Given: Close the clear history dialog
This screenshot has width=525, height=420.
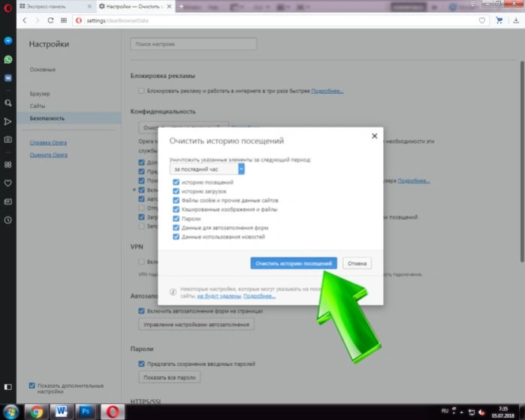Looking at the screenshot, I should pyautogui.click(x=374, y=136).
